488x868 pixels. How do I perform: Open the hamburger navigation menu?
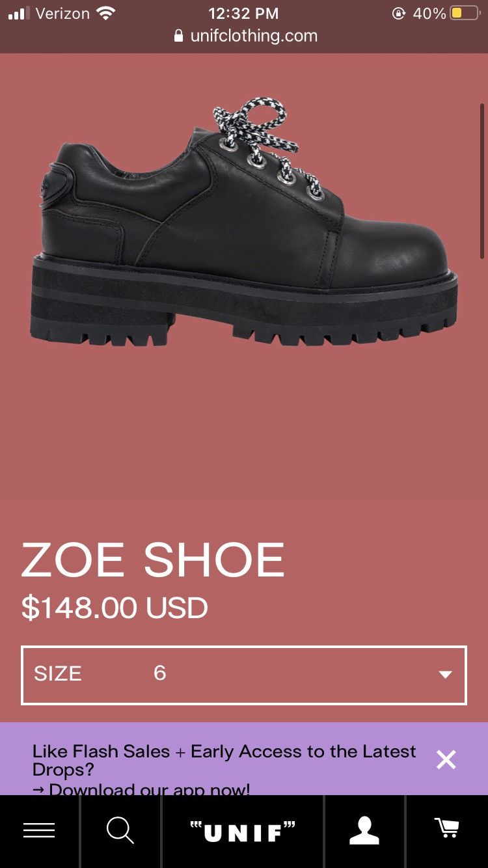(39, 830)
